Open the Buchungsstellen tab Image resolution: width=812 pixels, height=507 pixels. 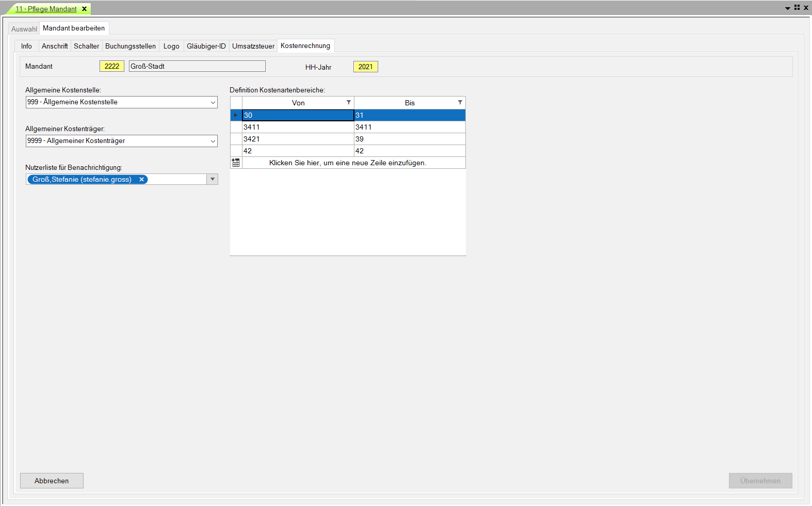[131, 46]
